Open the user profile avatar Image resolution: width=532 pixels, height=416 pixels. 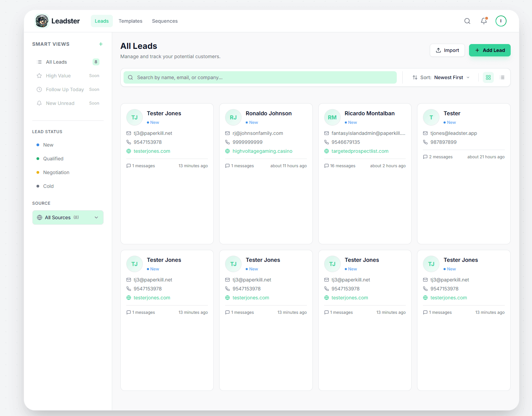[x=501, y=21]
